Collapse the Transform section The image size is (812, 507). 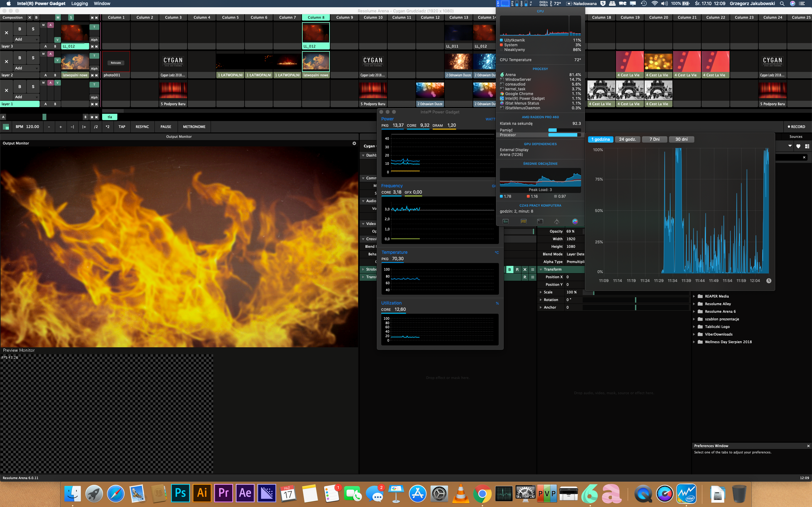point(540,269)
